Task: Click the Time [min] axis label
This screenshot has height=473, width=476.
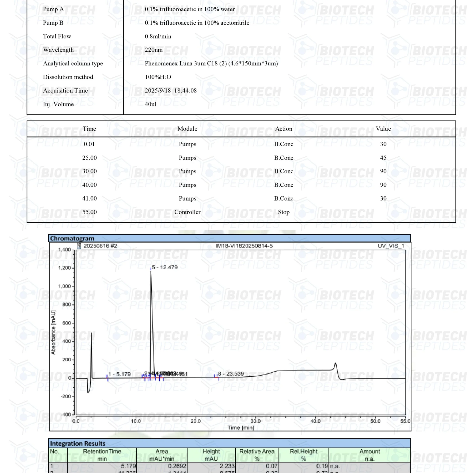Action: tap(241, 428)
